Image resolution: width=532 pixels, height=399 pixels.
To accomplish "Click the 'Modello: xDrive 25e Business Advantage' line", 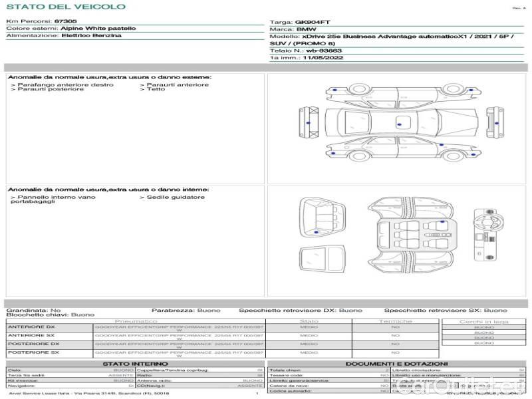I will tap(392, 40).
